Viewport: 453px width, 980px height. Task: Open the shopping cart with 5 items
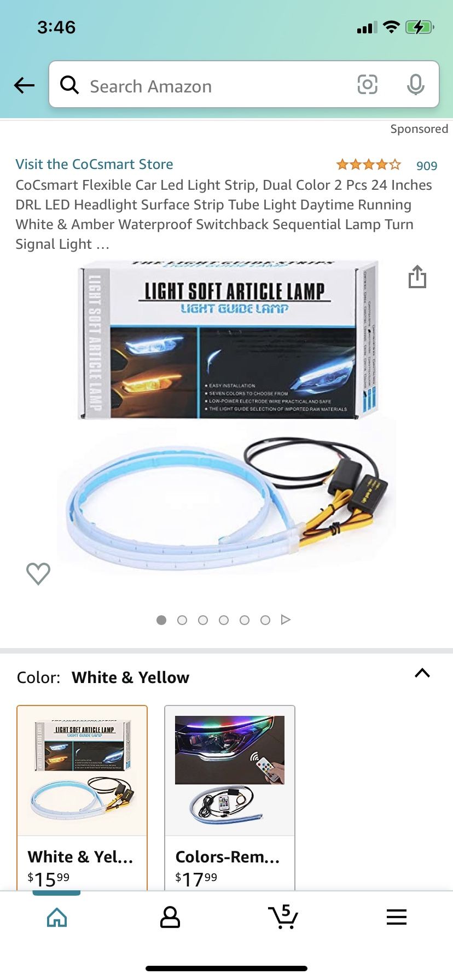click(283, 917)
